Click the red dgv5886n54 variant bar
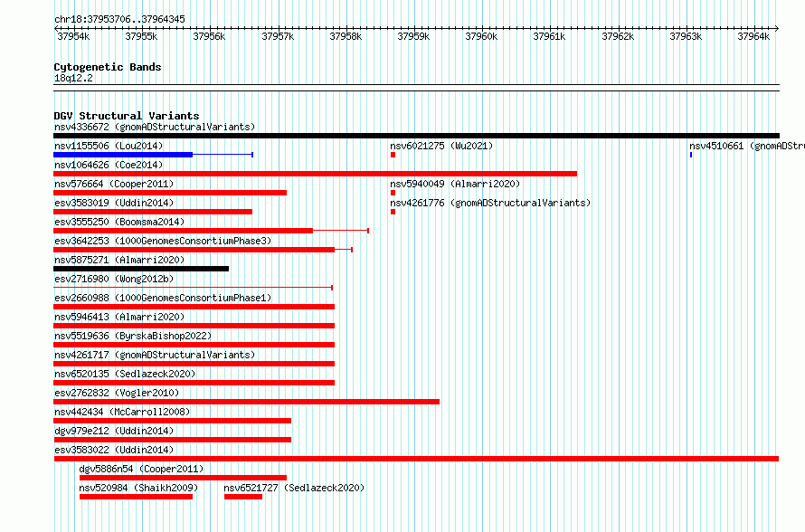The image size is (805, 532). pyautogui.click(x=184, y=478)
